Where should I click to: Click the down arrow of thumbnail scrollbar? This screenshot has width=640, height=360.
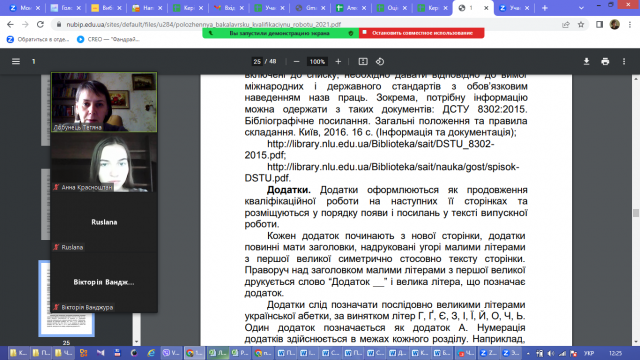[x=137, y=342]
